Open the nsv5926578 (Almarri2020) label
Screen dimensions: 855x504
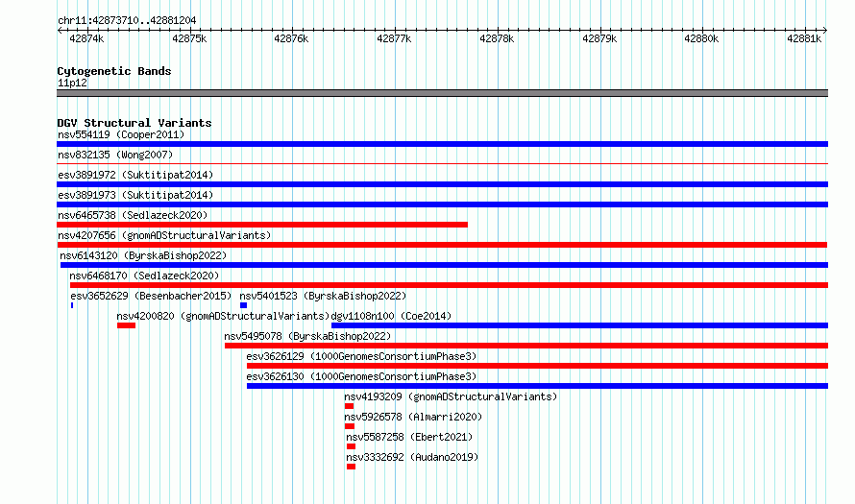(x=413, y=417)
